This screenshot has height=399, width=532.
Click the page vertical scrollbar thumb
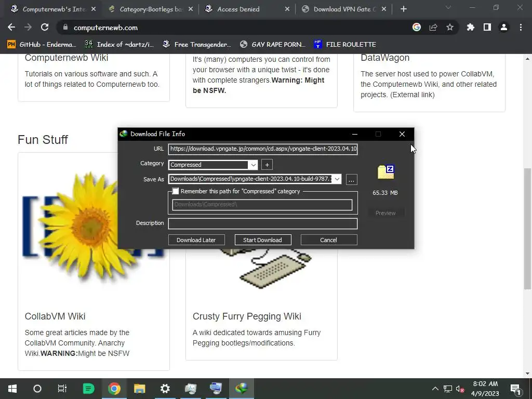(527, 229)
